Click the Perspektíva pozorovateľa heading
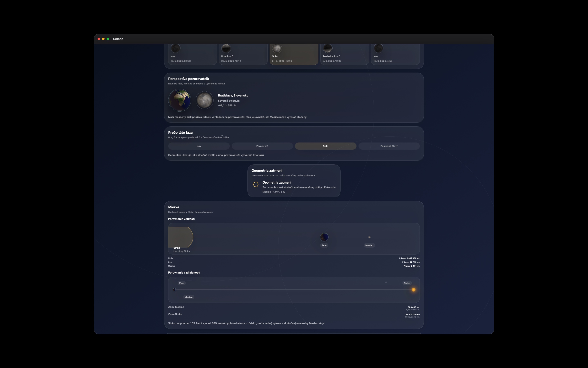Image resolution: width=588 pixels, height=368 pixels. (189, 79)
